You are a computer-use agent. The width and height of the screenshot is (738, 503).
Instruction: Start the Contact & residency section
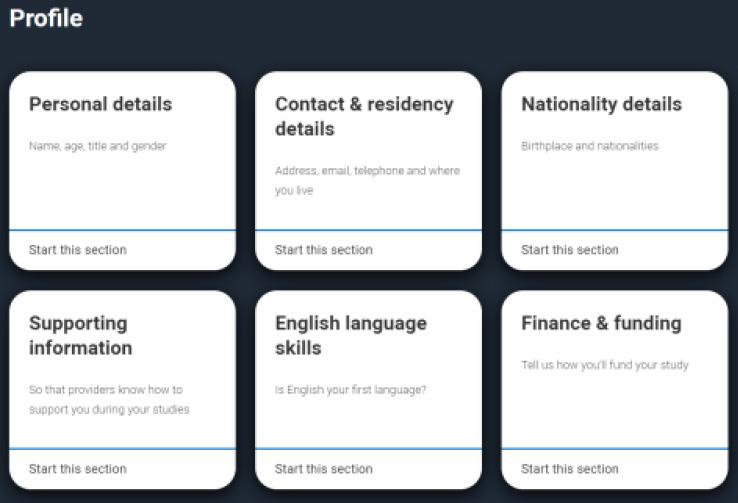pyautogui.click(x=324, y=250)
